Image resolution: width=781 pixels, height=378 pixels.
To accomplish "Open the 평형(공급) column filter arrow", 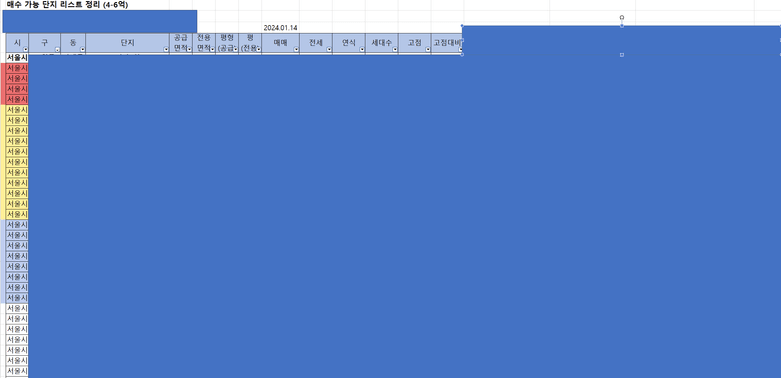I will point(235,50).
